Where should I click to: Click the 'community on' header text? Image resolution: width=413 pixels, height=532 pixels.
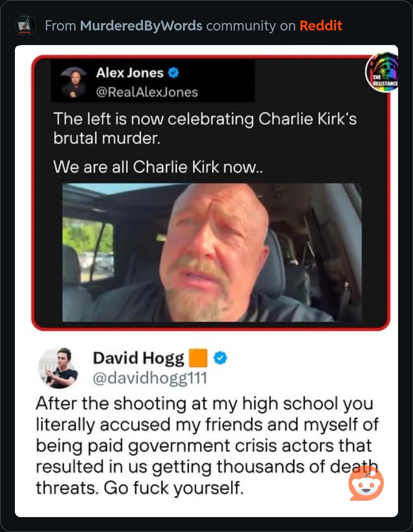click(x=251, y=26)
